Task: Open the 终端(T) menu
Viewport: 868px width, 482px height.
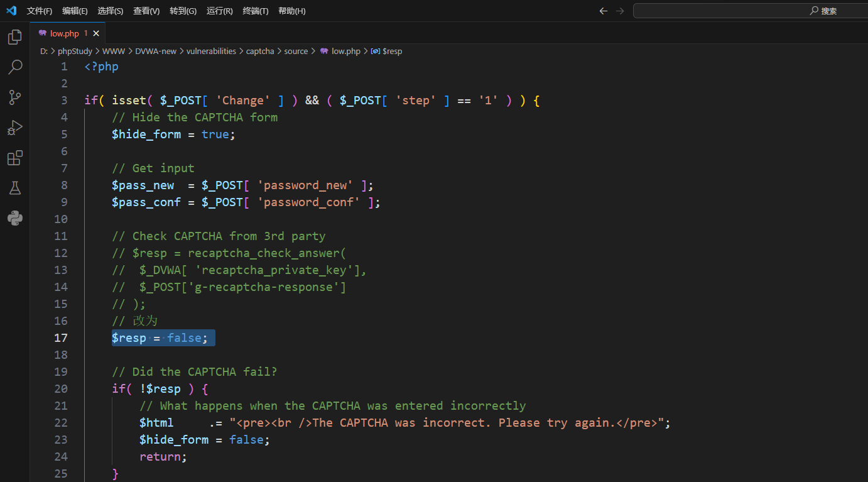Action: (x=256, y=11)
